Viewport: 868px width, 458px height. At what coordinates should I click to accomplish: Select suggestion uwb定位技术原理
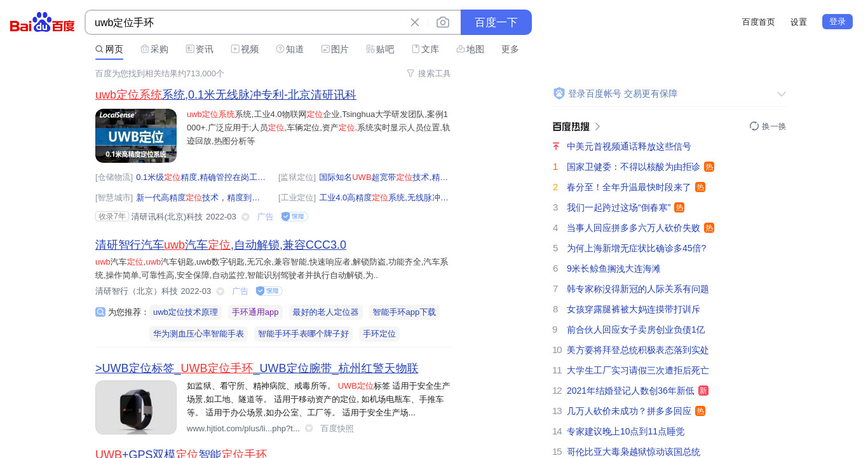coord(186,312)
